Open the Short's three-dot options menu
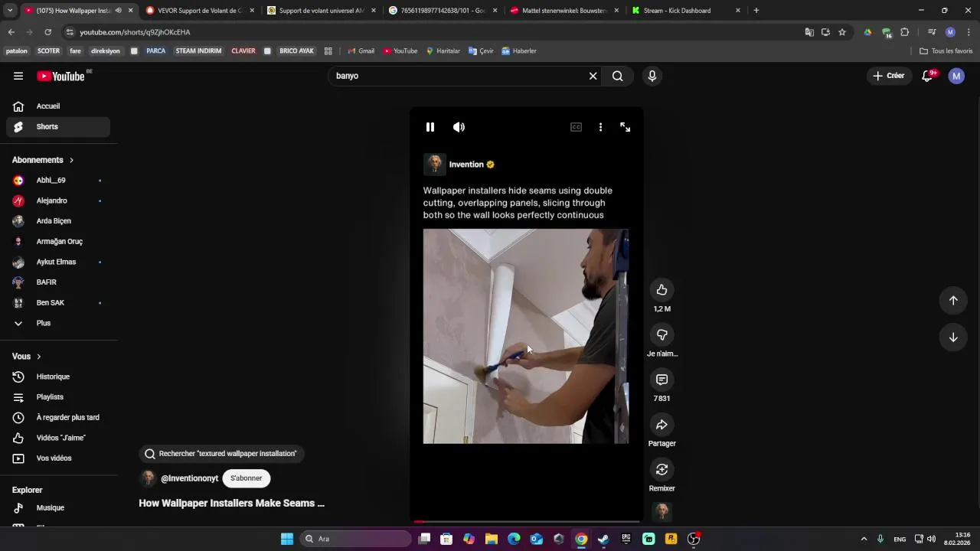 pyautogui.click(x=600, y=127)
